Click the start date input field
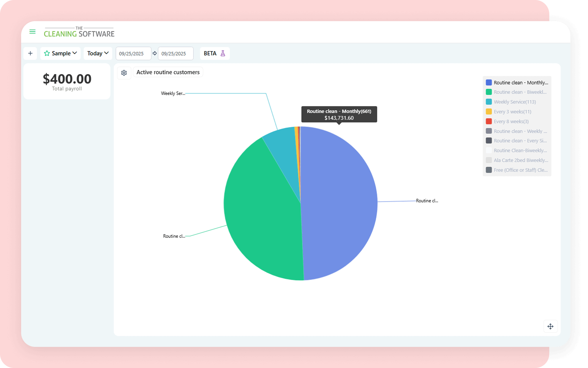 pos(133,54)
